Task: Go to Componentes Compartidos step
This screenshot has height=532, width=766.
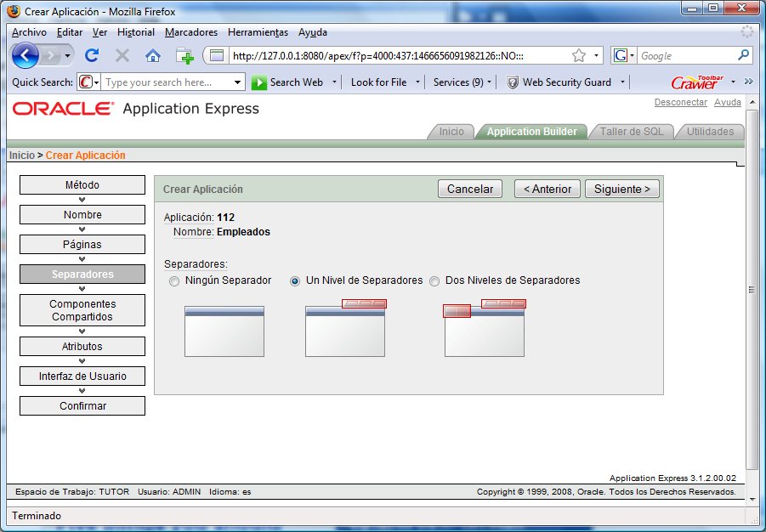Action: pyautogui.click(x=82, y=310)
